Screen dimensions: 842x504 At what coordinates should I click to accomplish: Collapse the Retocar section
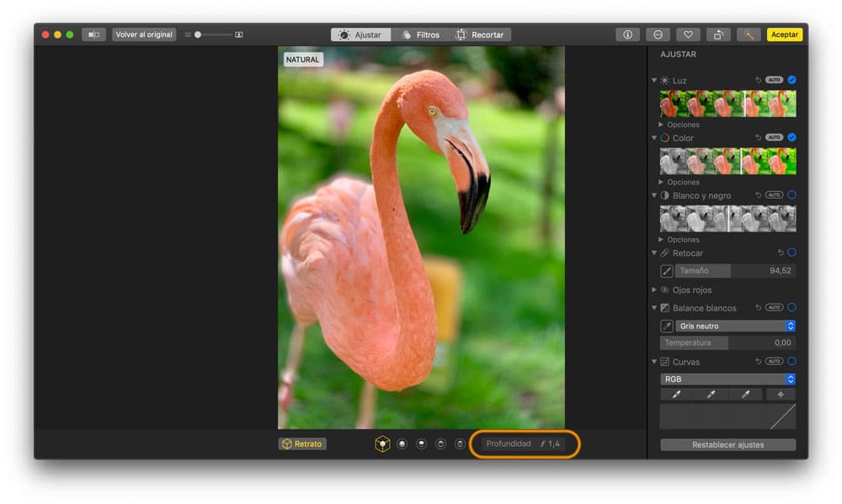tap(654, 252)
